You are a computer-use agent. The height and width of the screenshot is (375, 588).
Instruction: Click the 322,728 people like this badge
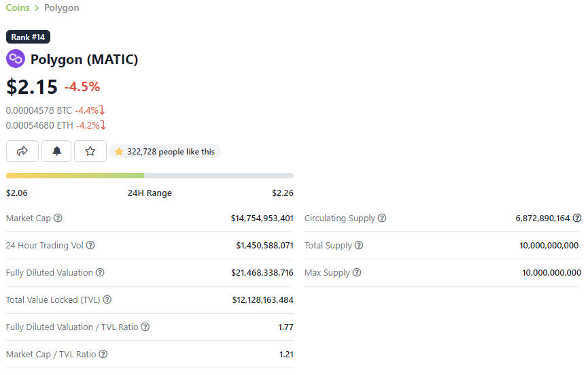click(165, 151)
